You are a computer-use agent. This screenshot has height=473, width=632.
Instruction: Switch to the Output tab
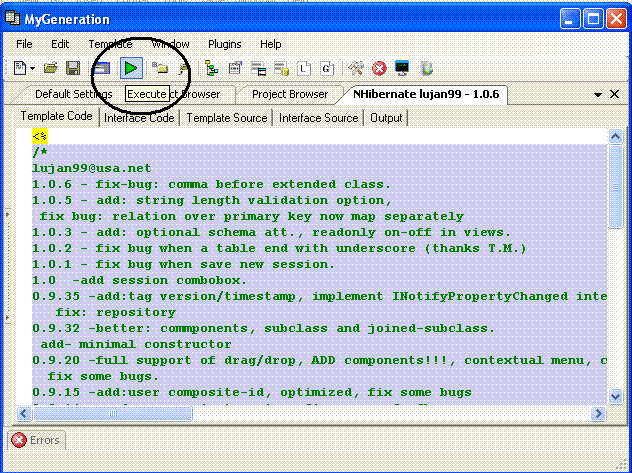[x=386, y=118]
